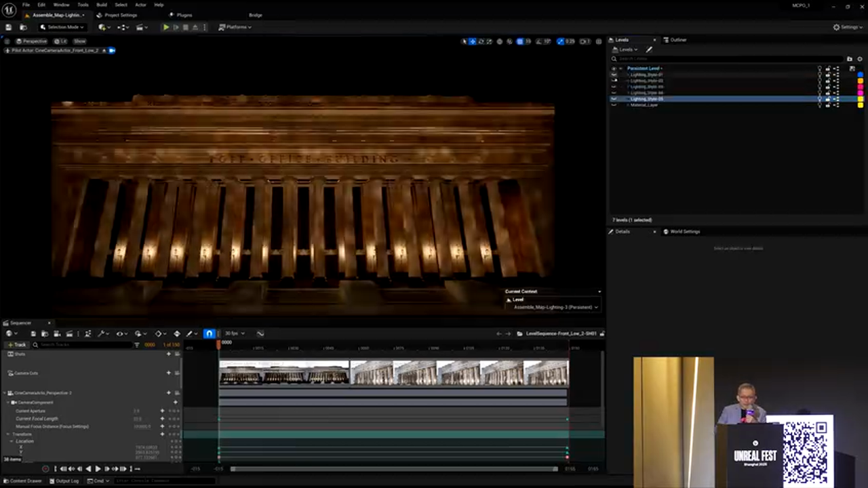Open the Build menu
The height and width of the screenshot is (488, 868).
(102, 5)
